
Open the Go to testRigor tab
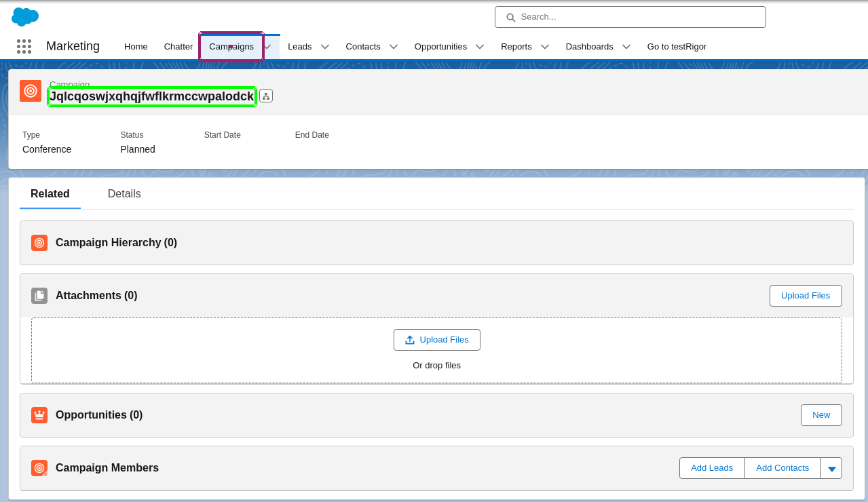click(x=677, y=46)
